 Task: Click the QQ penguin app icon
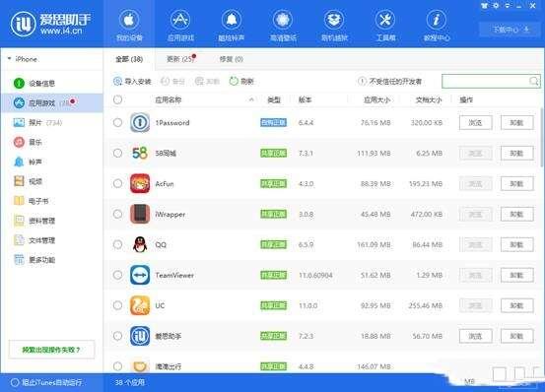point(140,244)
